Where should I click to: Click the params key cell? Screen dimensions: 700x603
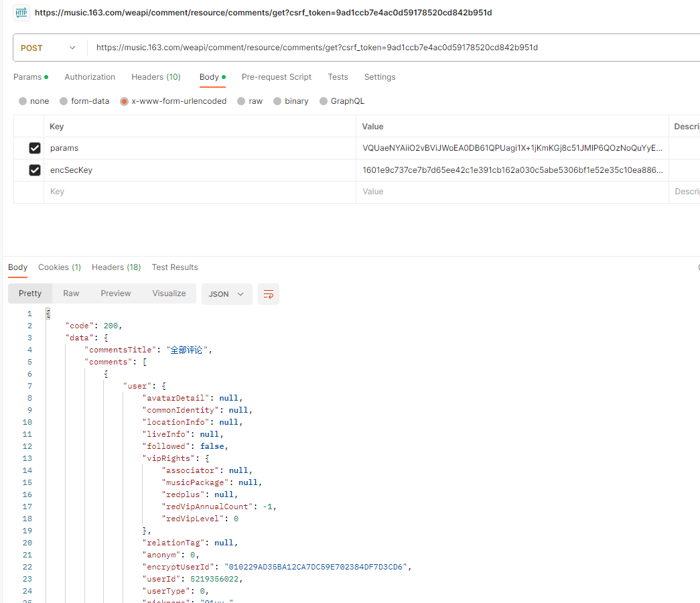200,148
